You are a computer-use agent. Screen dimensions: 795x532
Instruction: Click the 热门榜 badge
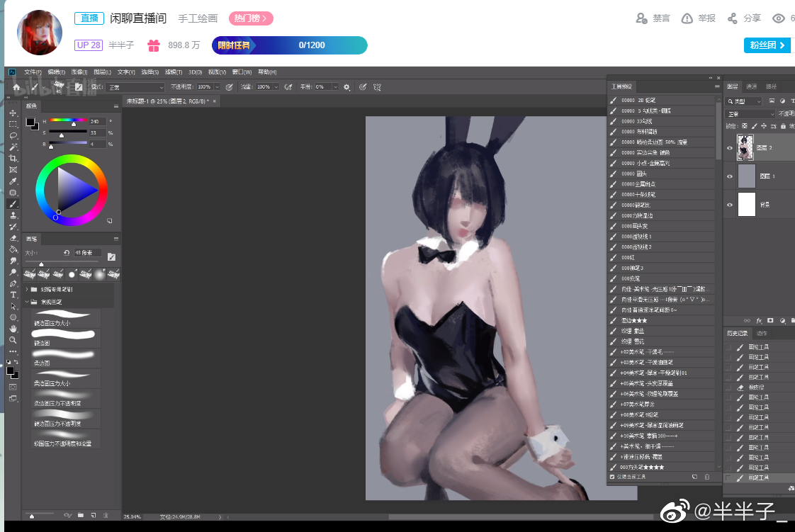(x=251, y=18)
